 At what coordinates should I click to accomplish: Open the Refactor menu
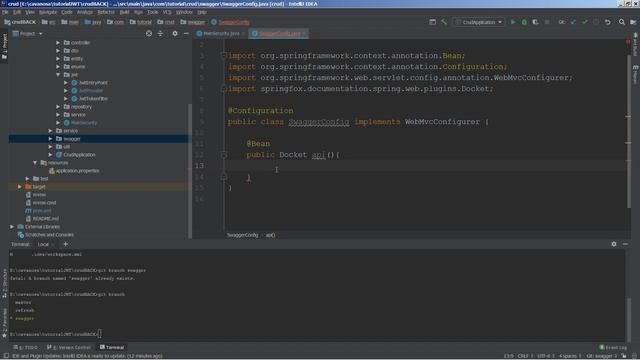click(106, 12)
